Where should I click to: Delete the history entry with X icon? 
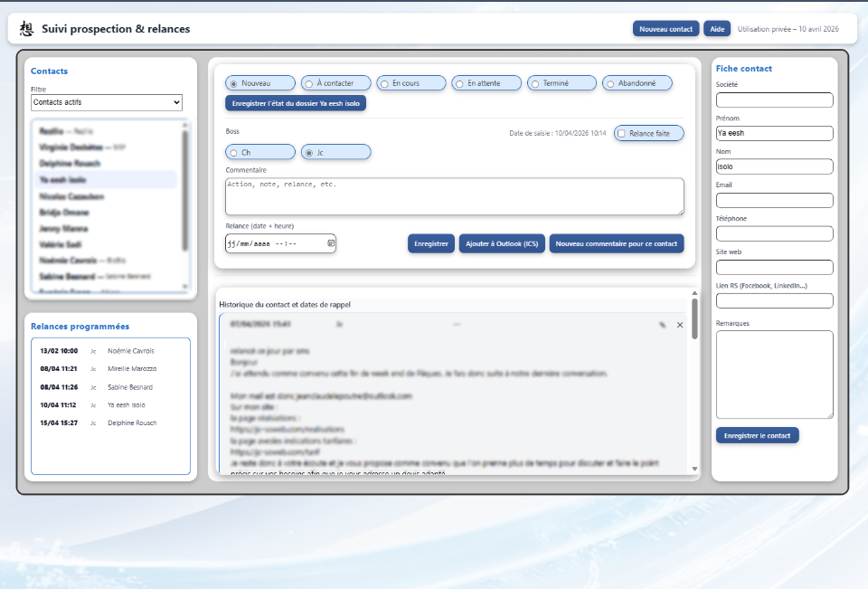click(680, 325)
